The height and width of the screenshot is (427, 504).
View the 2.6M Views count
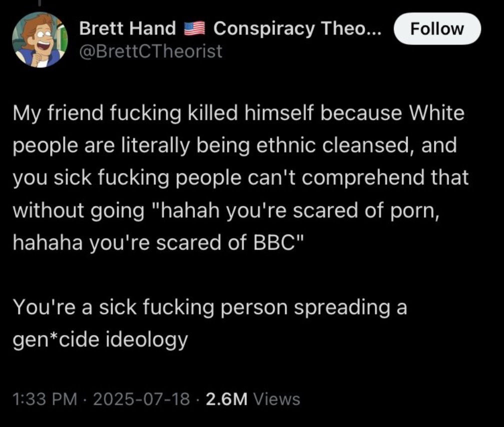(x=252, y=399)
